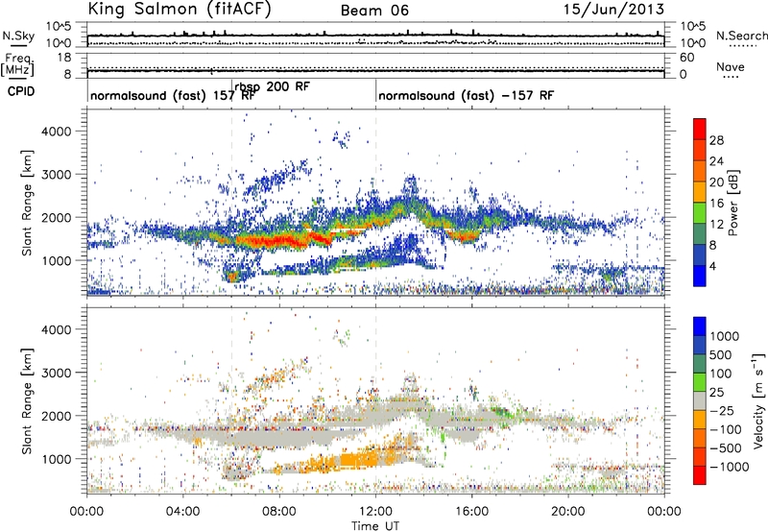Viewport: 768px width, 532px height.
Task: Select the "16:00" time axis label
Action: point(471,512)
